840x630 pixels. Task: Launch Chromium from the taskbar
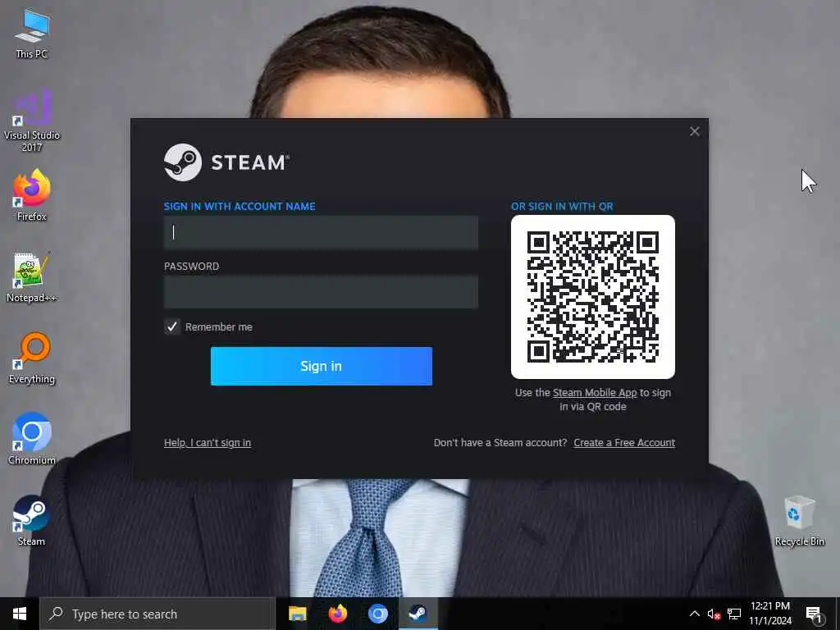point(377,614)
